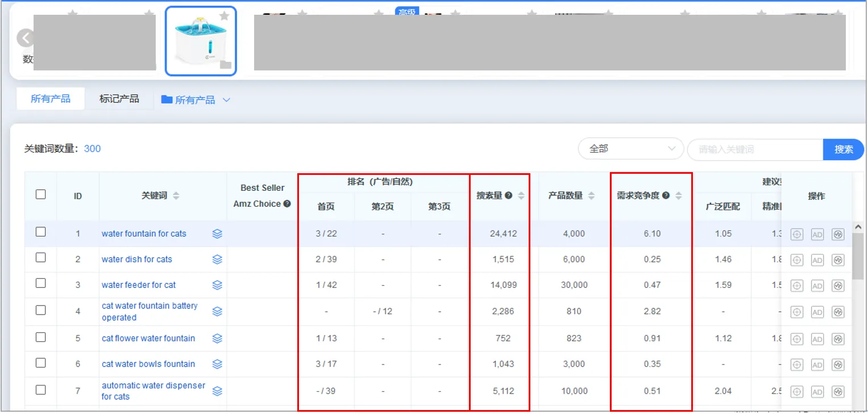
Task: Click layers icon beside cat water bowls fountain
Action: click(217, 363)
